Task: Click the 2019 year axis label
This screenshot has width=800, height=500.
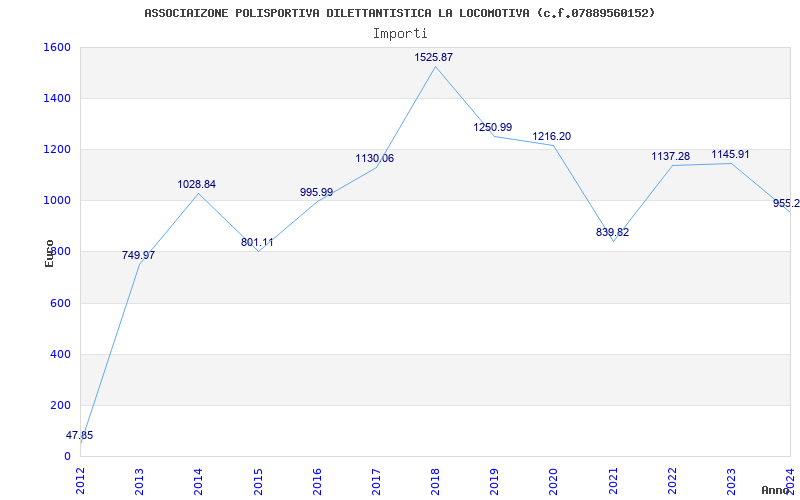Action: 494,481
